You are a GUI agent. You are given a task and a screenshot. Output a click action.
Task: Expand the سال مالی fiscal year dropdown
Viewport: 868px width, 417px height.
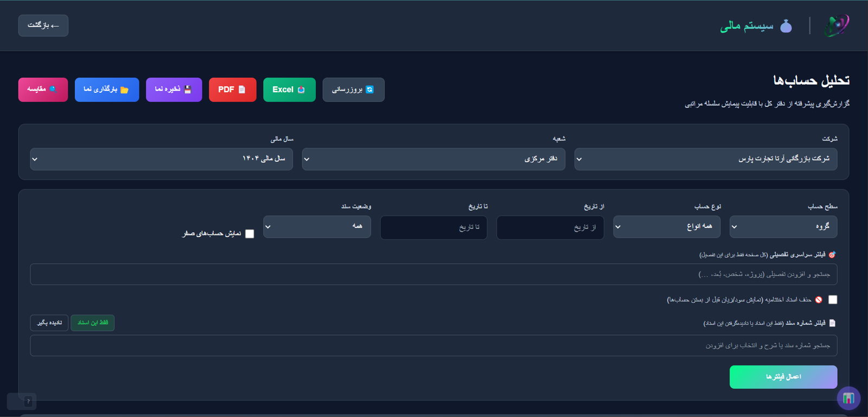pos(162,159)
